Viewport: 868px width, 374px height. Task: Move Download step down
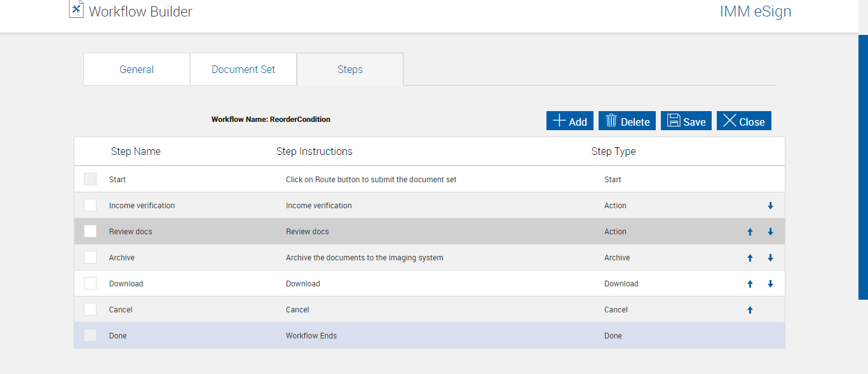[770, 284]
